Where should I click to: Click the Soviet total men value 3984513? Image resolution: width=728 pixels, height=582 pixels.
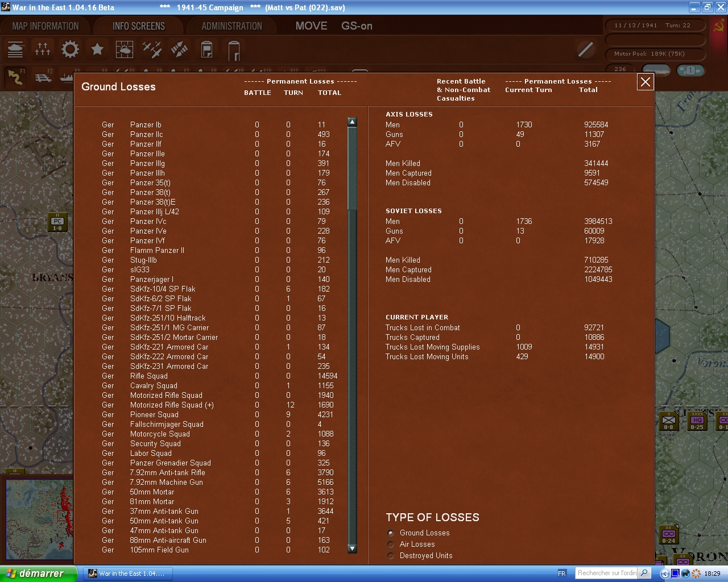pos(598,222)
